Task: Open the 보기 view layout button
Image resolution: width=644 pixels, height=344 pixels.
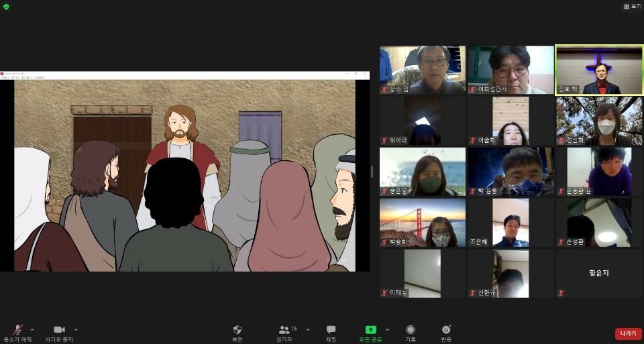Action: tap(633, 7)
